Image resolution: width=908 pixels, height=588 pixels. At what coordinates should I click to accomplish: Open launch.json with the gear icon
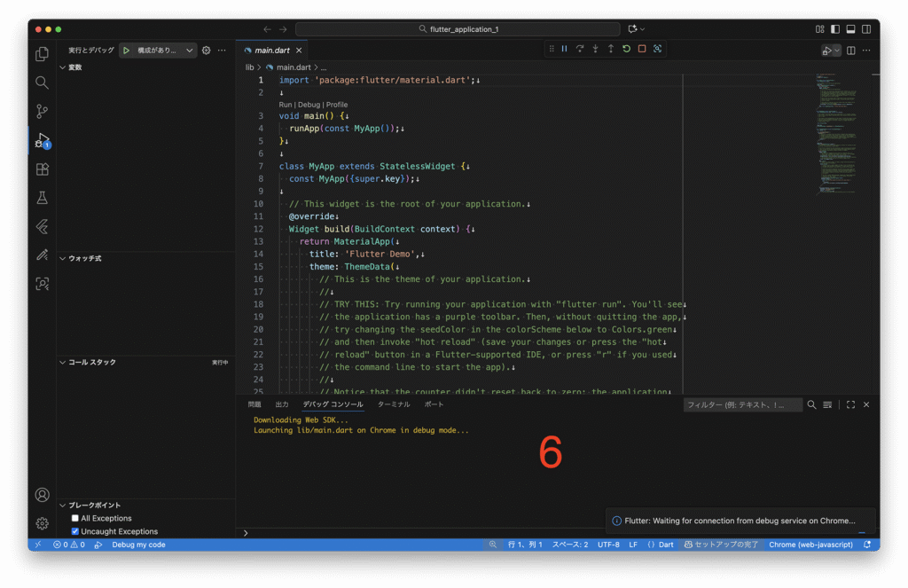(207, 51)
